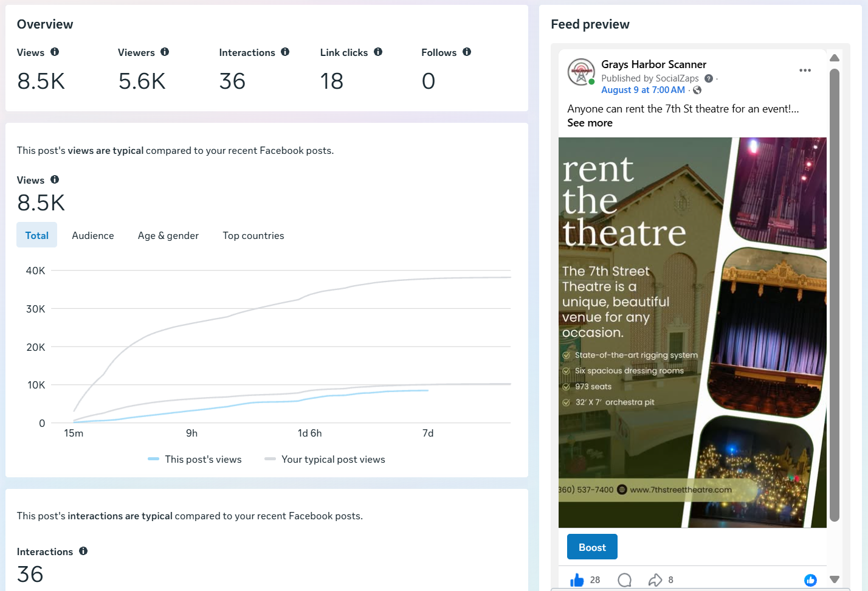Open the three-dot post options menu
This screenshot has height=591, width=868.
tap(805, 71)
